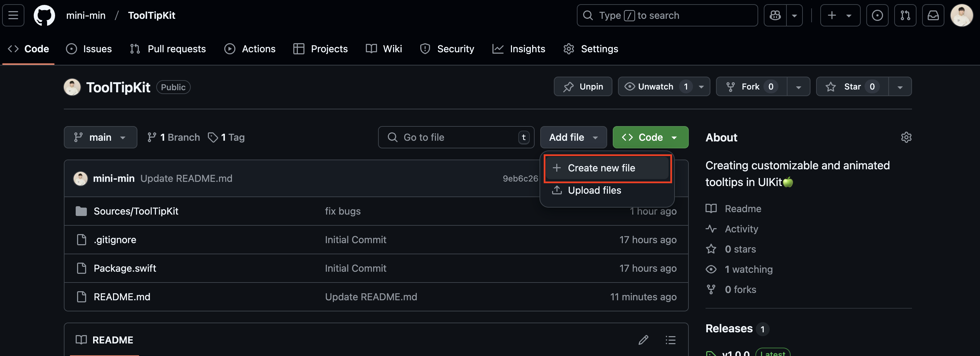This screenshot has width=980, height=356.
Task: Open the README outline list icon
Action: click(x=670, y=340)
